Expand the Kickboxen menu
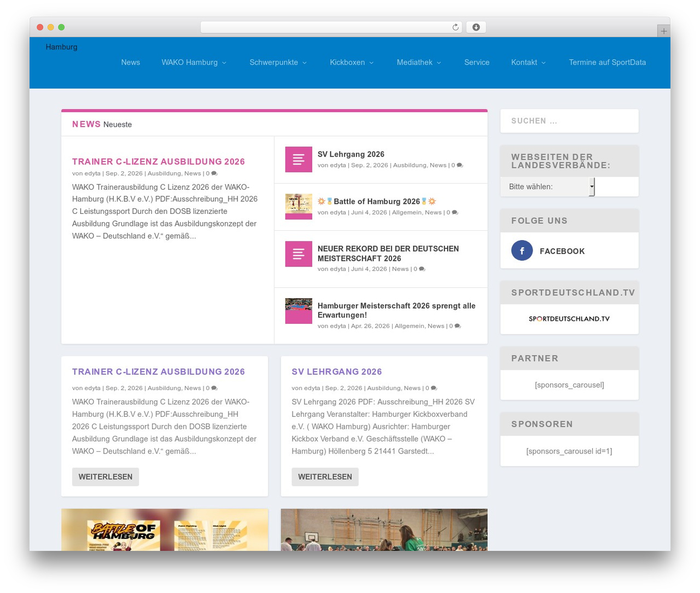Screen dimensions: 700x593 (x=352, y=62)
